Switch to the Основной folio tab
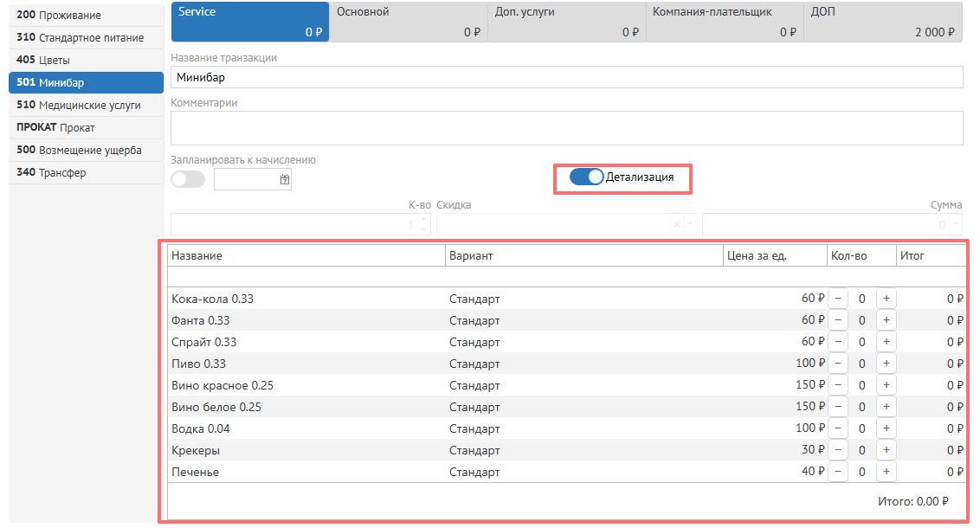Viewport: 980px width, 528px height. tap(407, 22)
